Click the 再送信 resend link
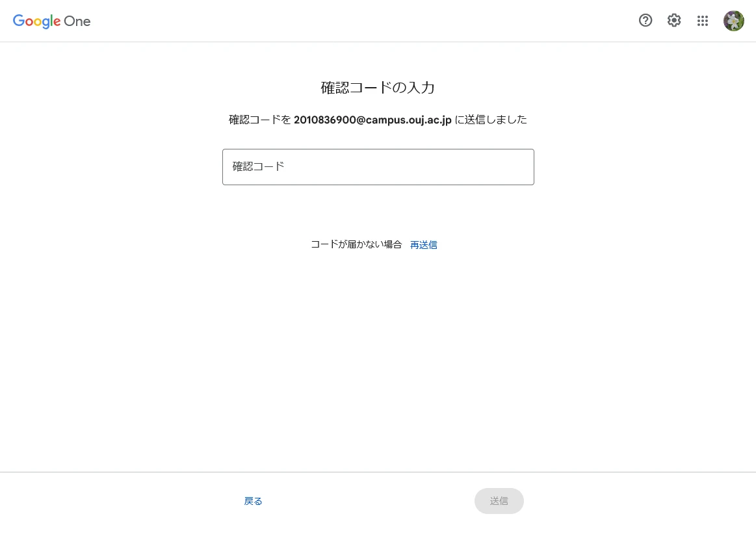This screenshot has height=540, width=756. click(424, 245)
